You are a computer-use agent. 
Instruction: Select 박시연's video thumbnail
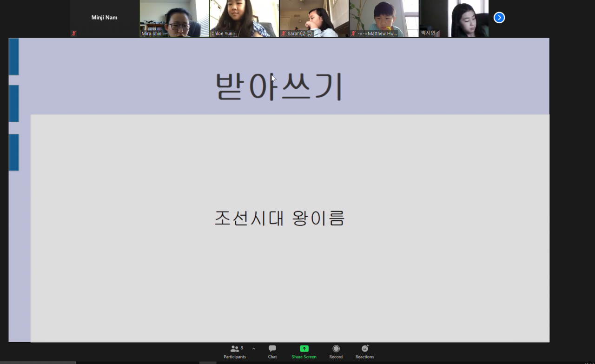tap(454, 19)
